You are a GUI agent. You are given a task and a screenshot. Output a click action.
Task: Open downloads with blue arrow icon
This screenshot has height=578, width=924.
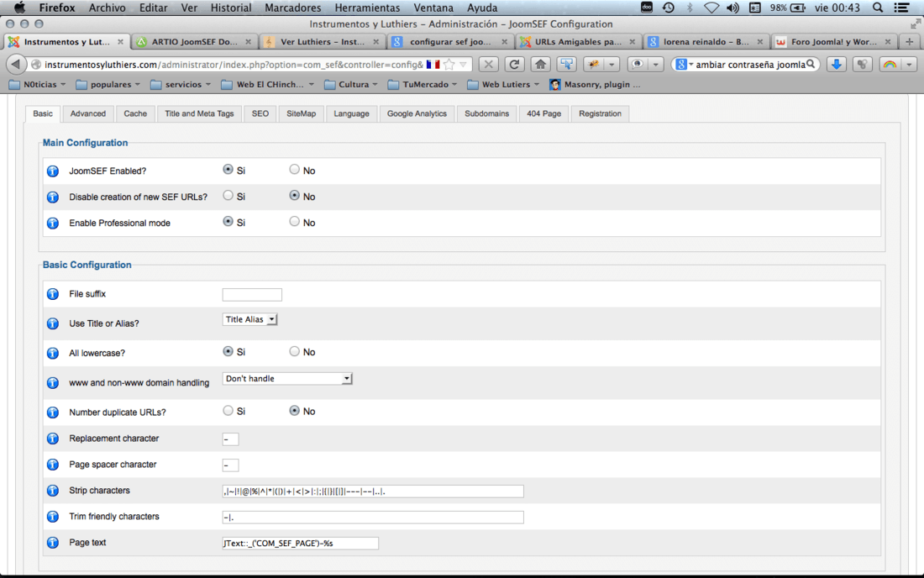tap(836, 64)
